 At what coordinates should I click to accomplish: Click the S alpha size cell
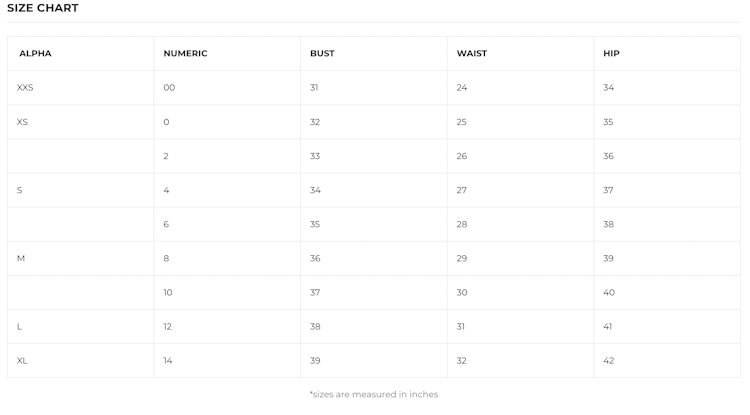tap(20, 190)
